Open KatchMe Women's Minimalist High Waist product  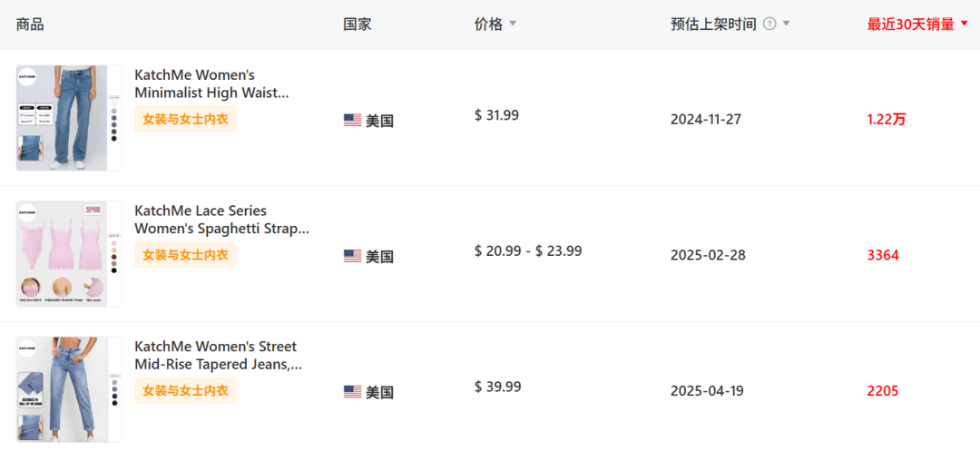(211, 83)
